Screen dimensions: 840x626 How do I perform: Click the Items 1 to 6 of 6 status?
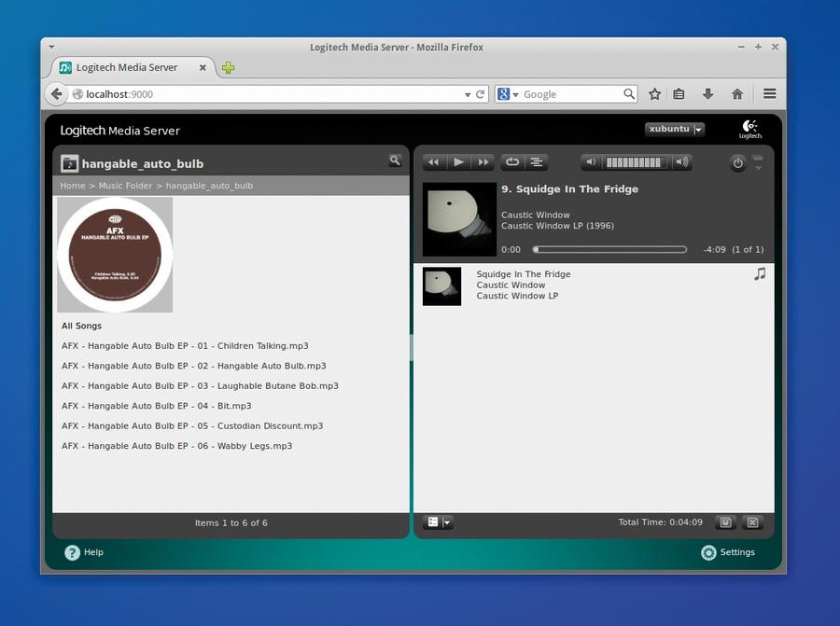pos(231,523)
